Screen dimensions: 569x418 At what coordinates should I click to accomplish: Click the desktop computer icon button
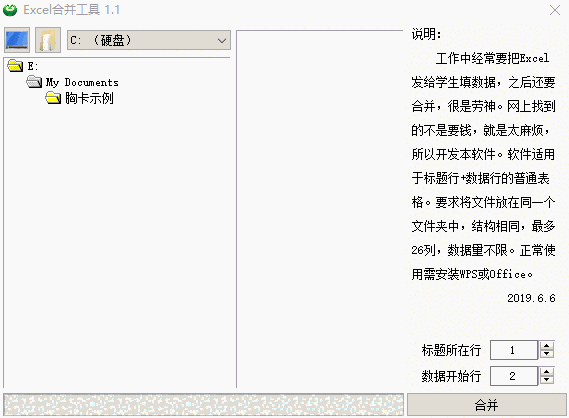pos(17,40)
